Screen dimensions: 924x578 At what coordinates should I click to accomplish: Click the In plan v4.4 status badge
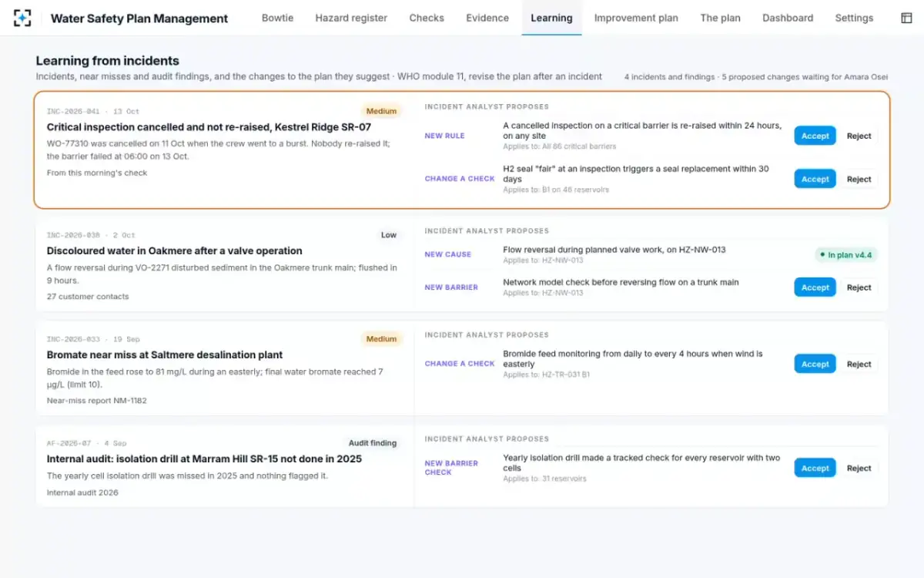point(846,254)
